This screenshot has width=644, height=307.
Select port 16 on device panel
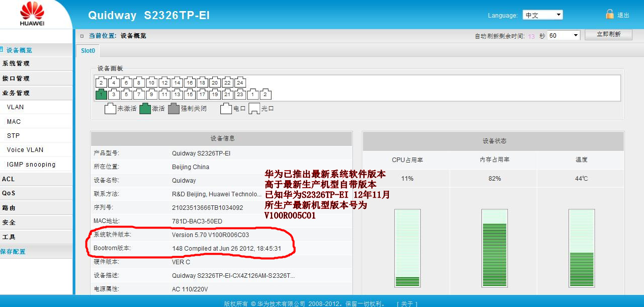coord(189,83)
